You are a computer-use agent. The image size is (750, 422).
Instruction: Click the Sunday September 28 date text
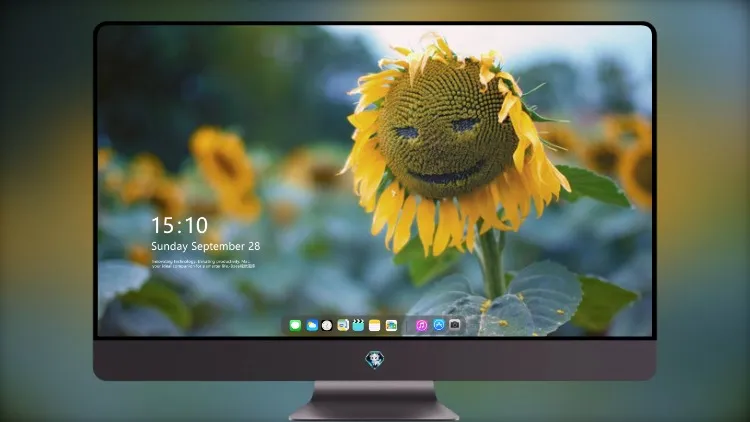206,246
